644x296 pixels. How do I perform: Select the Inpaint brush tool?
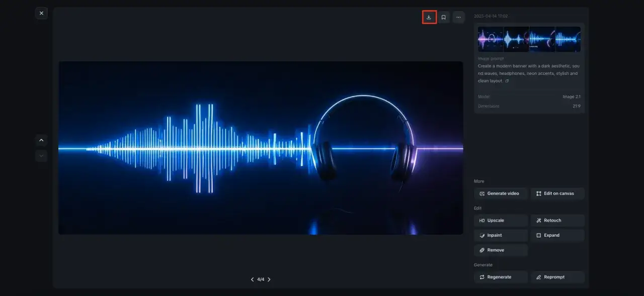[x=501, y=235]
